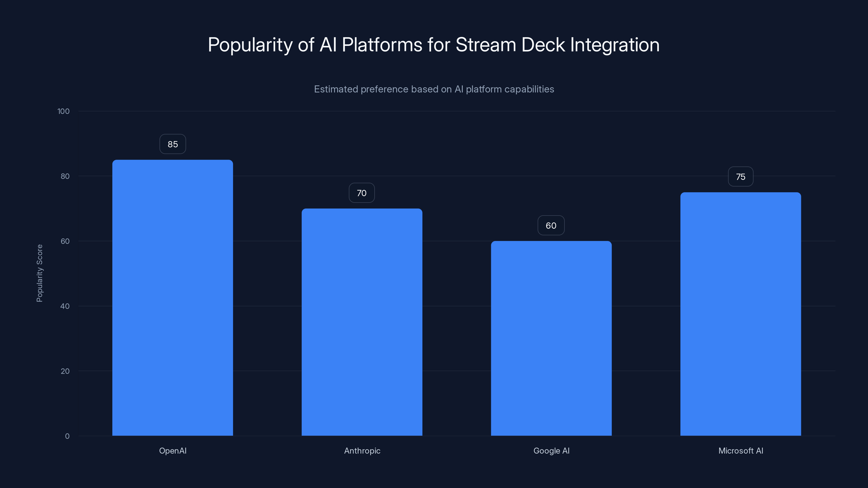Screen dimensions: 868x488
Task: Click the 60 axis tick label
Action: [65, 241]
